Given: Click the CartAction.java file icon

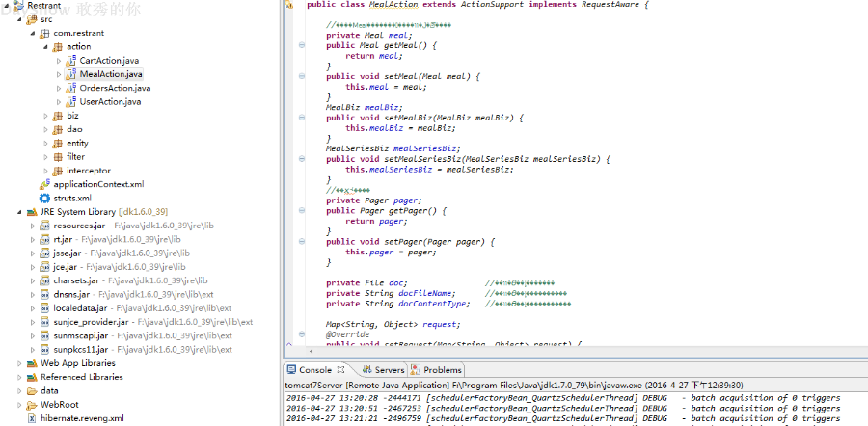Looking at the screenshot, I should 70,61.
